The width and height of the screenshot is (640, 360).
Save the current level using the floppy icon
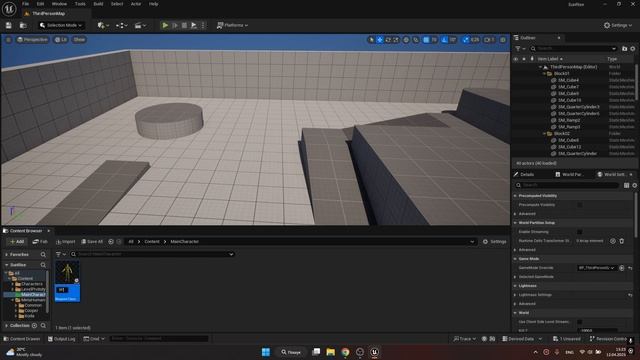pyautogui.click(x=9, y=25)
